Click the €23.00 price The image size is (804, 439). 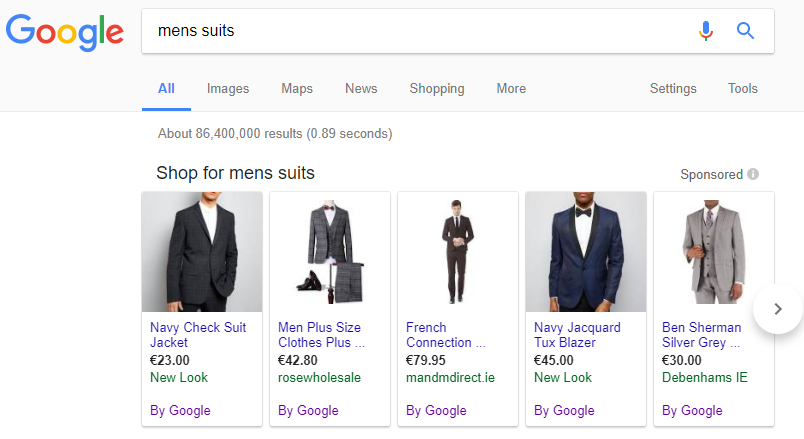[x=170, y=361]
